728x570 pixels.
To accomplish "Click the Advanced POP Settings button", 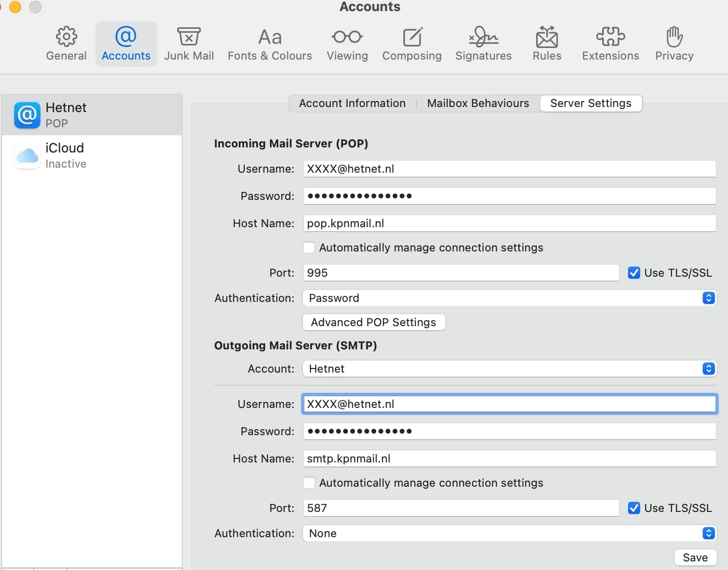I will (x=374, y=322).
